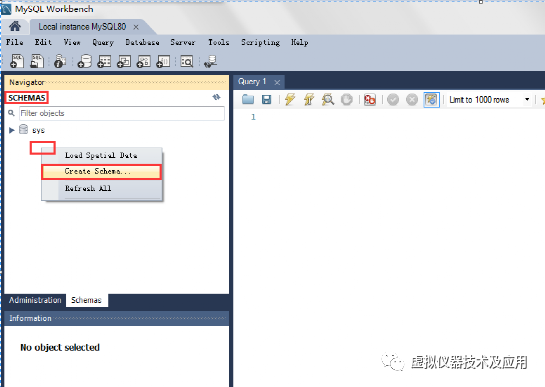Refresh schemas list icon in Navigator
This screenshot has width=545, height=387.
[x=216, y=97]
